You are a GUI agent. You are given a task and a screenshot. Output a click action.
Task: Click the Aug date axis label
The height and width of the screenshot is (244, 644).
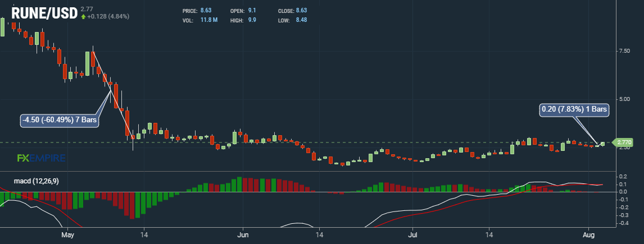588,235
